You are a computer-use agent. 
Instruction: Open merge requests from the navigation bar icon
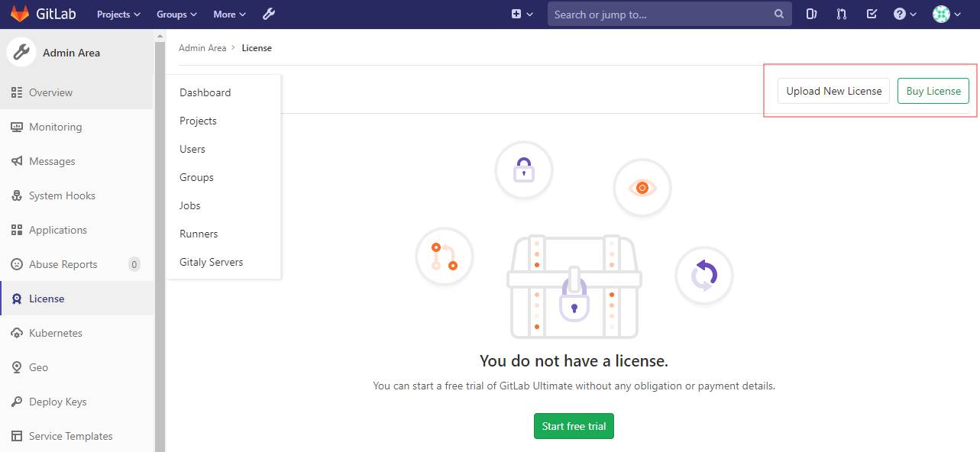tap(841, 14)
